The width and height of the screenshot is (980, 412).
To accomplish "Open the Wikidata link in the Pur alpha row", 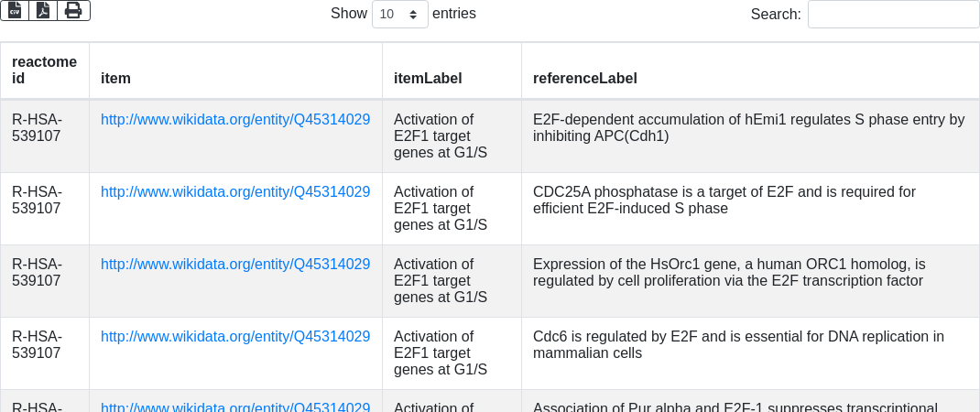I will 235,407.
